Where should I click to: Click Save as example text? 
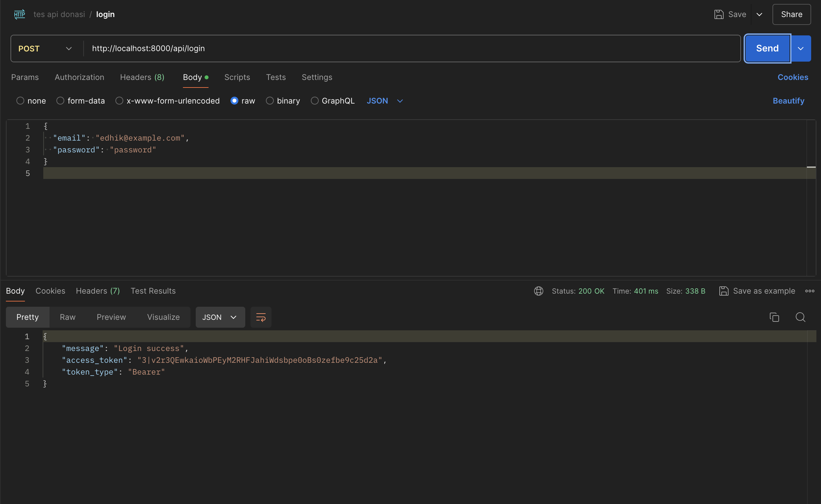tap(764, 291)
